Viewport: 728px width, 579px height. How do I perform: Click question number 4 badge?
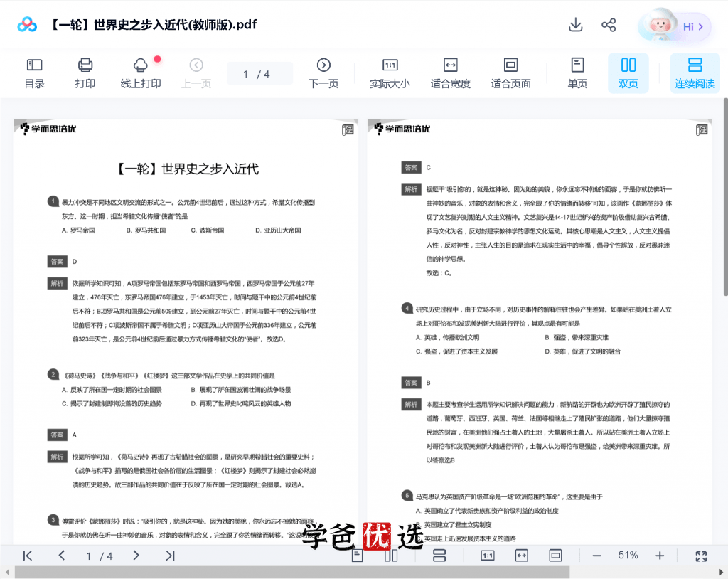[407, 308]
